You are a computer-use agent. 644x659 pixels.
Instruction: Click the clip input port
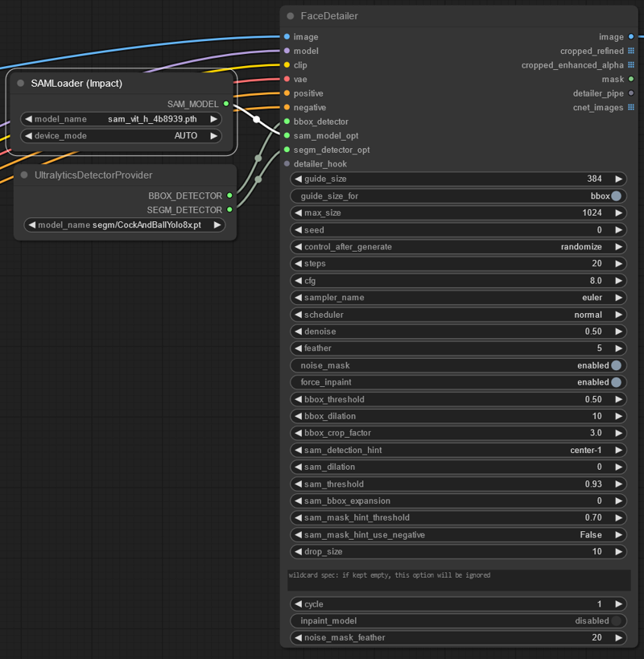[x=287, y=65]
